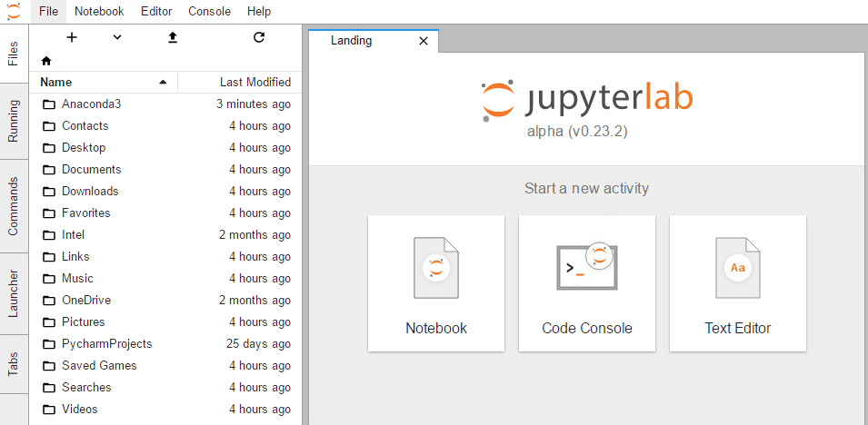Screen dimensions: 868x425
Task: Click the plus icon to create new file
Action: point(72,37)
